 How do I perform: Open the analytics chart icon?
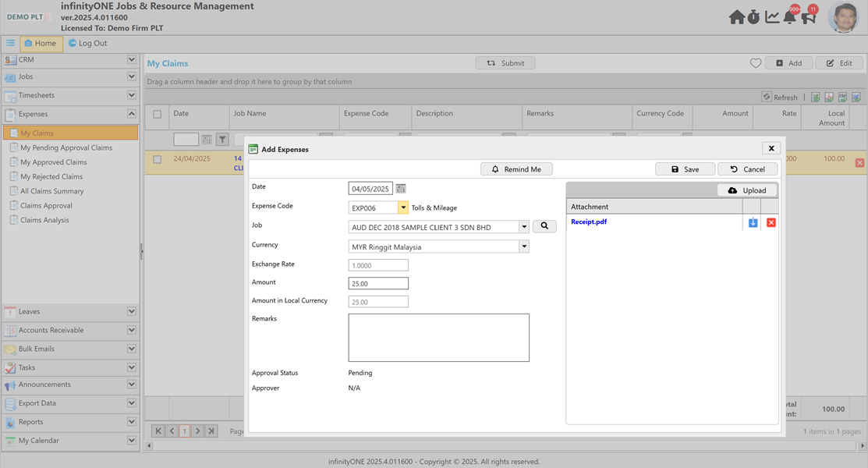pos(772,16)
